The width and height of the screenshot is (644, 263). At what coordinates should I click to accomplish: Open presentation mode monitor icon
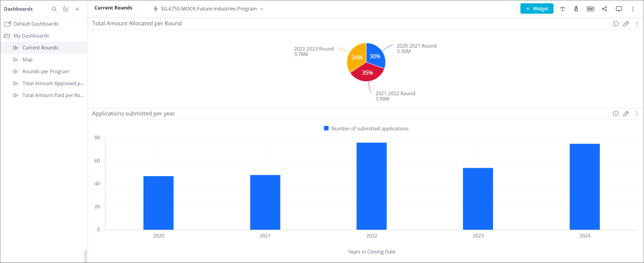(x=619, y=9)
